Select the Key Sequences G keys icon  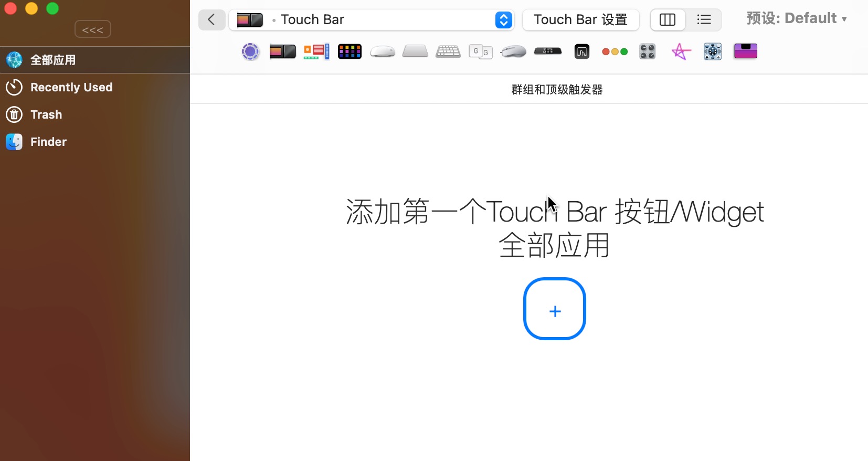click(x=481, y=51)
